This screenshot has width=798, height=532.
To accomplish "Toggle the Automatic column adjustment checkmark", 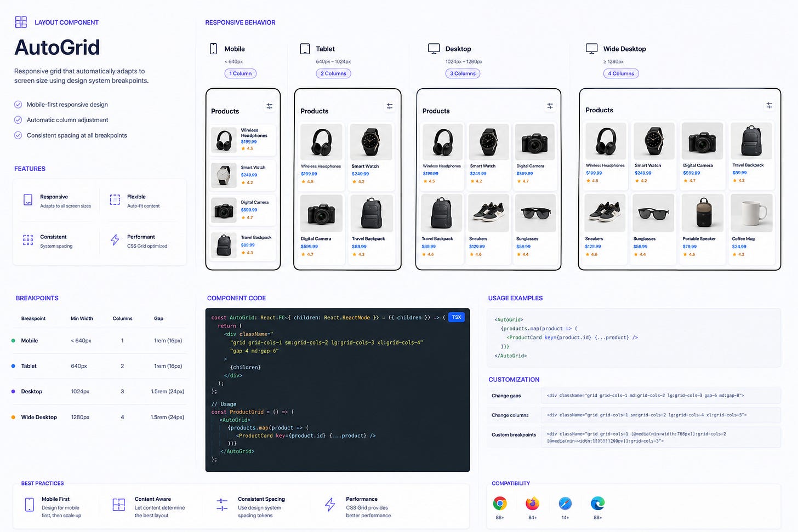I will pyautogui.click(x=18, y=119).
